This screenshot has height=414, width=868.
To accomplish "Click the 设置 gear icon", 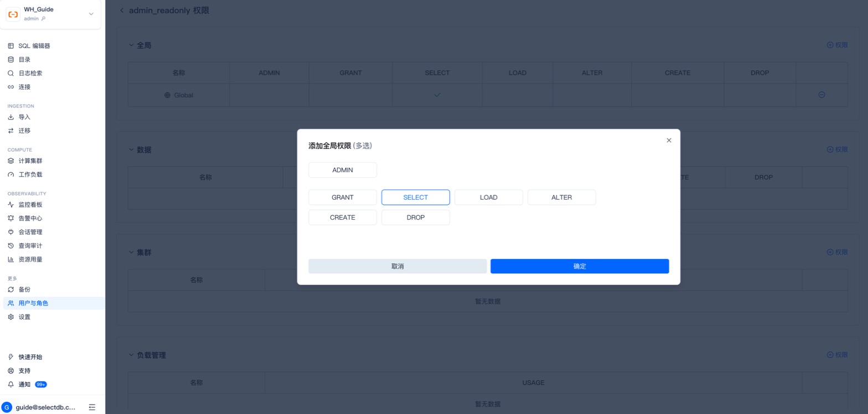I will coord(11,317).
